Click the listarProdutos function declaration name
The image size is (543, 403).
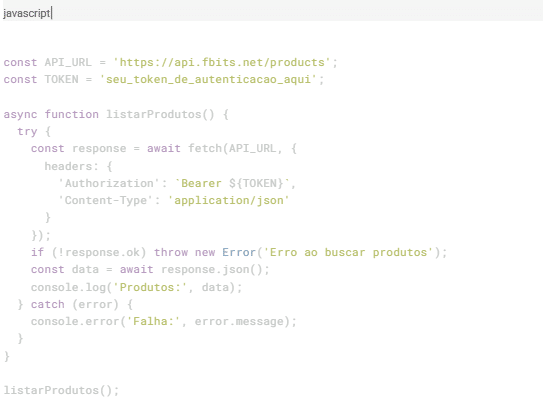pyautogui.click(x=154, y=114)
